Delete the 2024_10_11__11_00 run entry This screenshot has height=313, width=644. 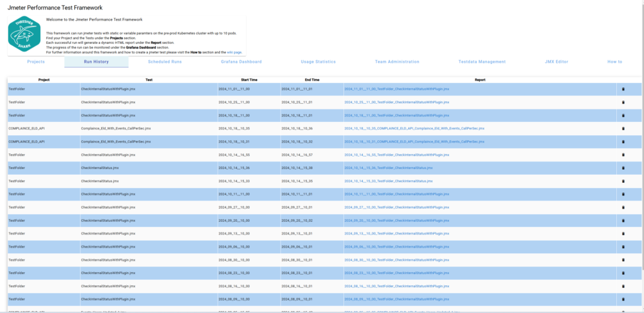click(623, 194)
